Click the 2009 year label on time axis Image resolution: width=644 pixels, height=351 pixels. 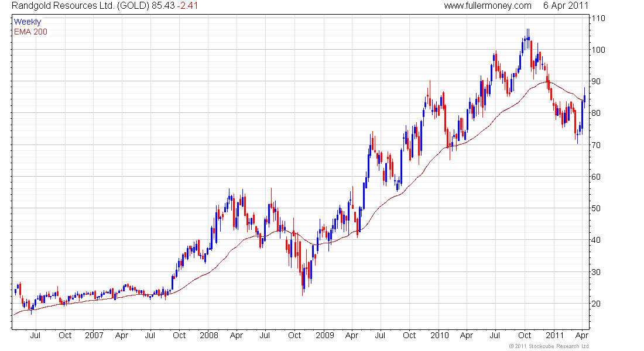point(324,335)
